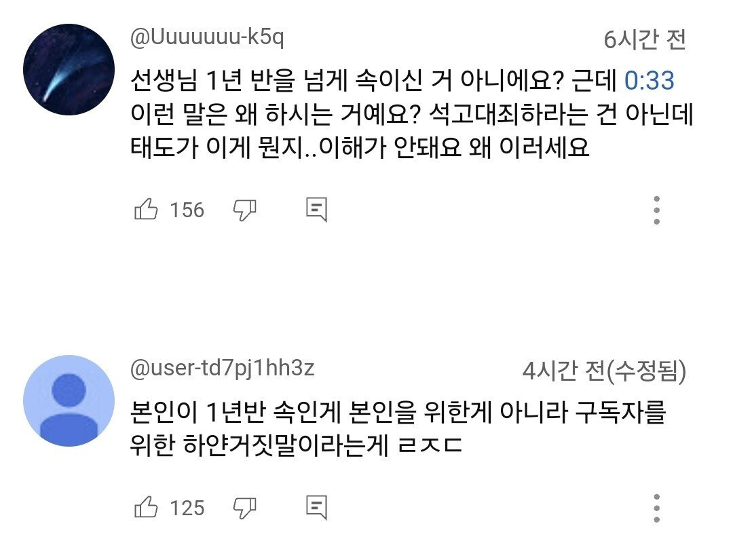Click the '6시간 전' timestamp
This screenshot has height=560, width=733.
pos(644,41)
